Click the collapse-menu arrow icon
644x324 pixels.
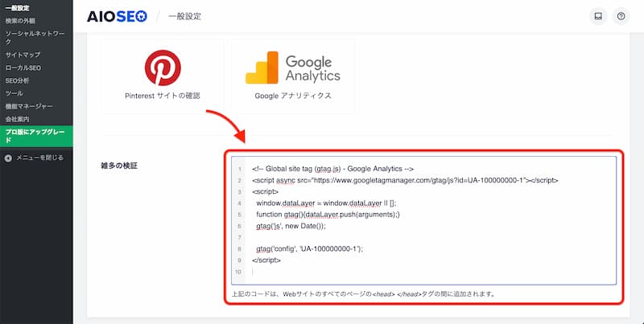coord(8,158)
